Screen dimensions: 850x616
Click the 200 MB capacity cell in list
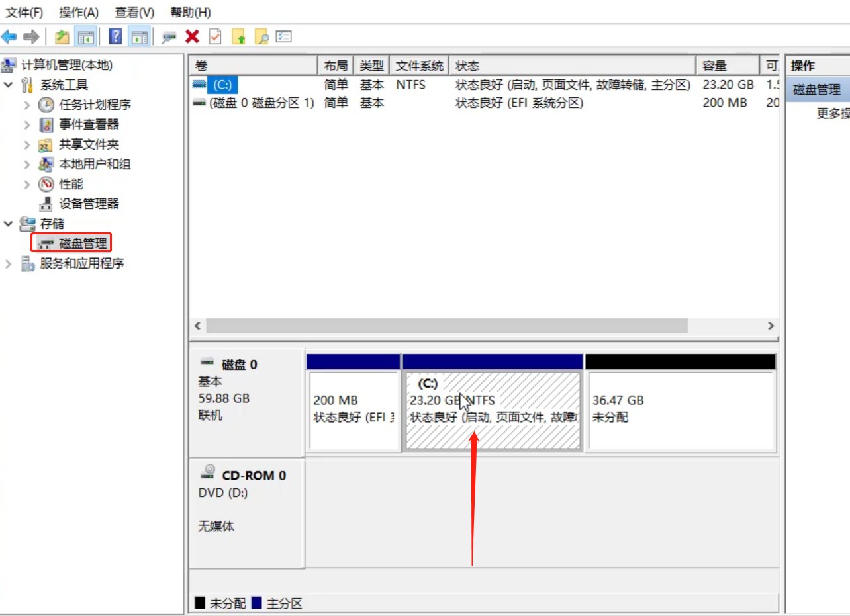coord(724,103)
